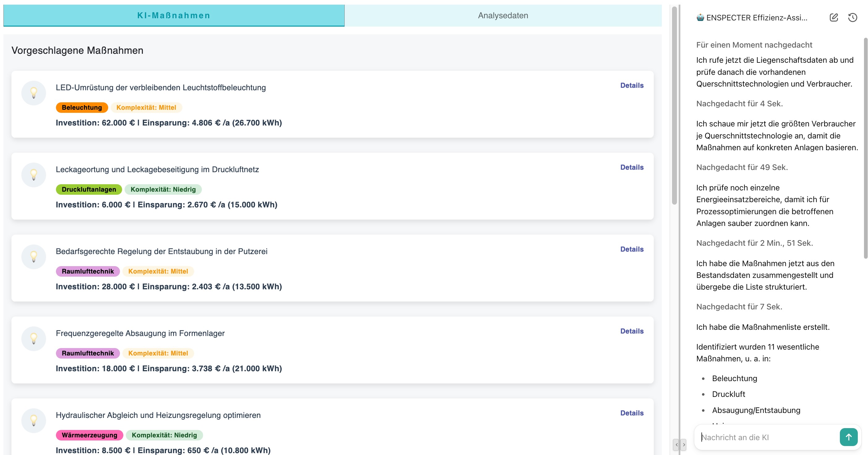Click the chat panel vertical scrollbar
Screen dimensions: 868x455
865,148
